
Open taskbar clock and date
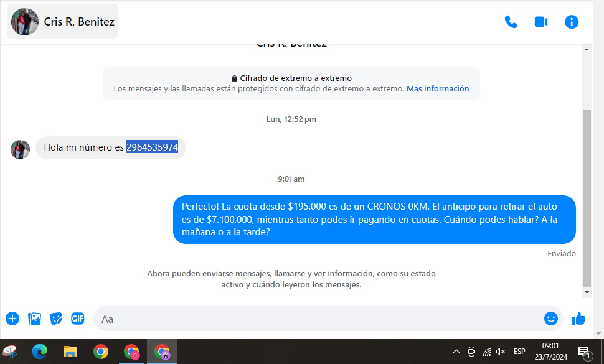click(550, 352)
